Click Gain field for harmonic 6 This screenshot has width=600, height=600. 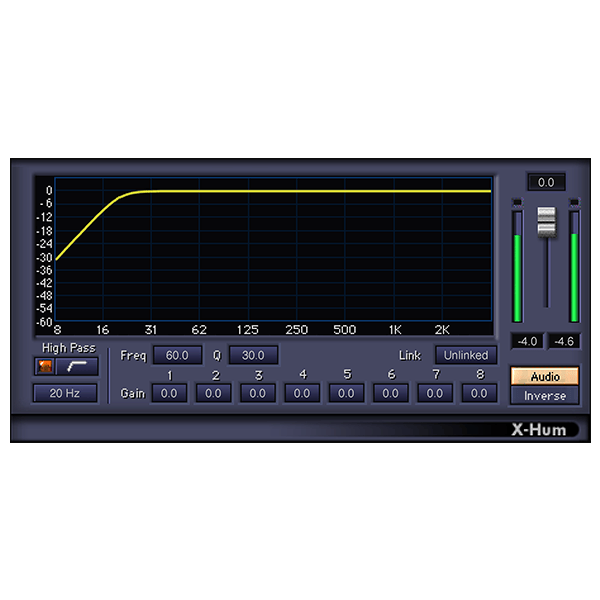[390, 393]
